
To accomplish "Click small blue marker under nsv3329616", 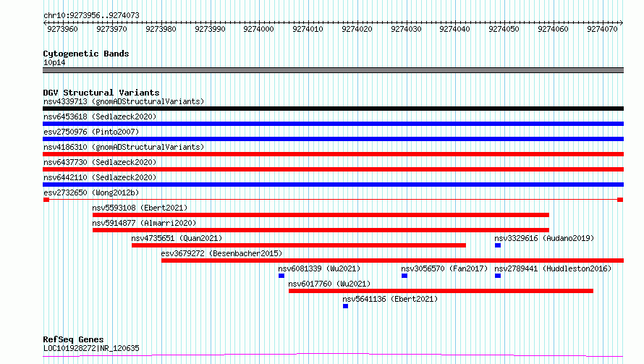I will (498, 245).
